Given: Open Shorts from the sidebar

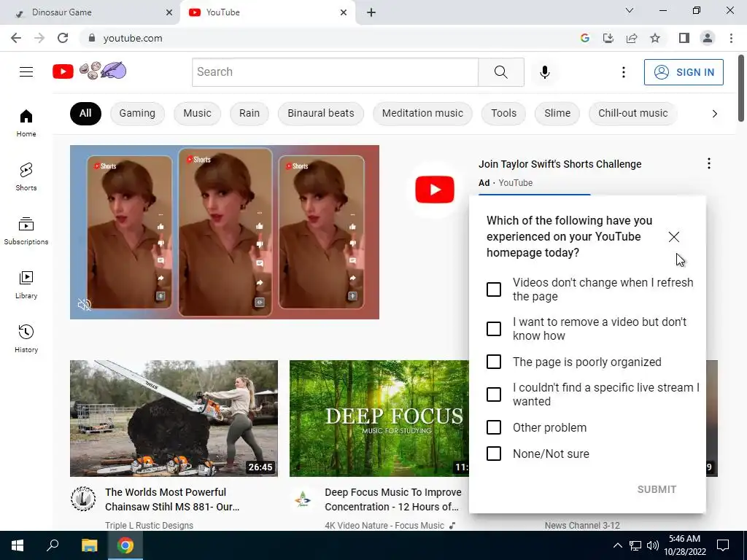Looking at the screenshot, I should (26, 176).
